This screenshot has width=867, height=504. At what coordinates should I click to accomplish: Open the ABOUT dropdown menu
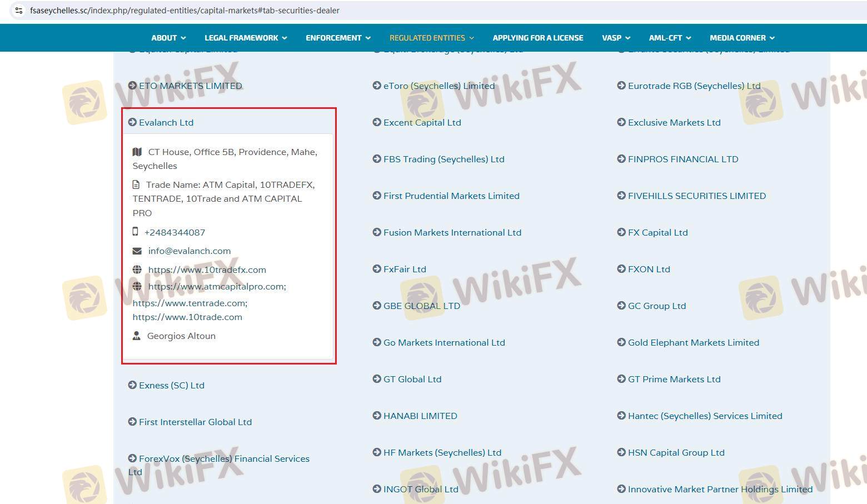click(x=168, y=38)
